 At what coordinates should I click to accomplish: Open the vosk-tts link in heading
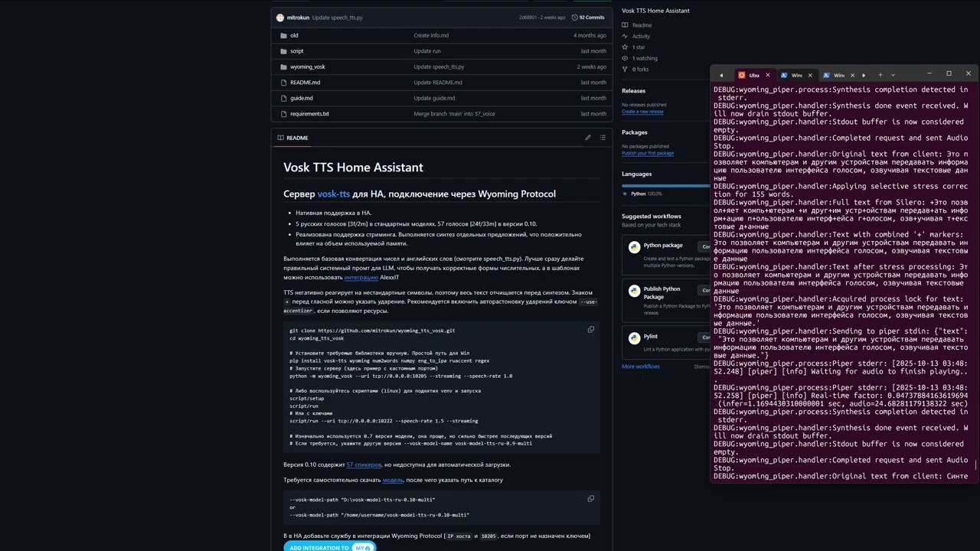334,194
